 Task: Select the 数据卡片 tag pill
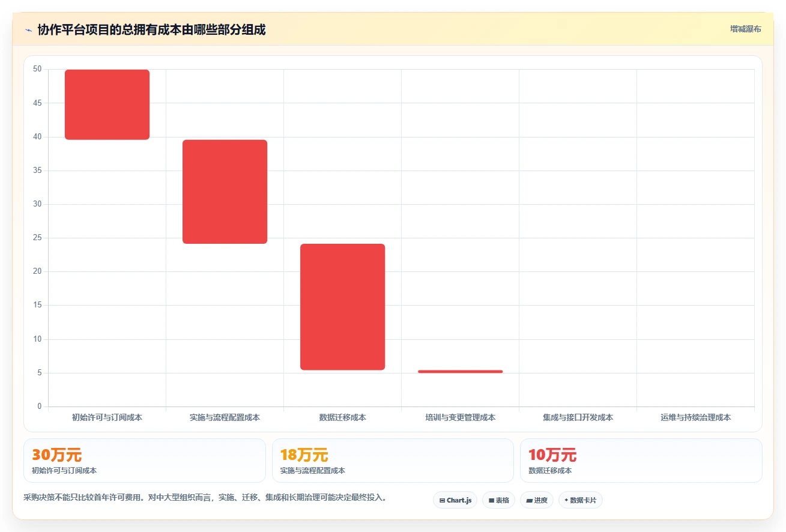click(581, 500)
